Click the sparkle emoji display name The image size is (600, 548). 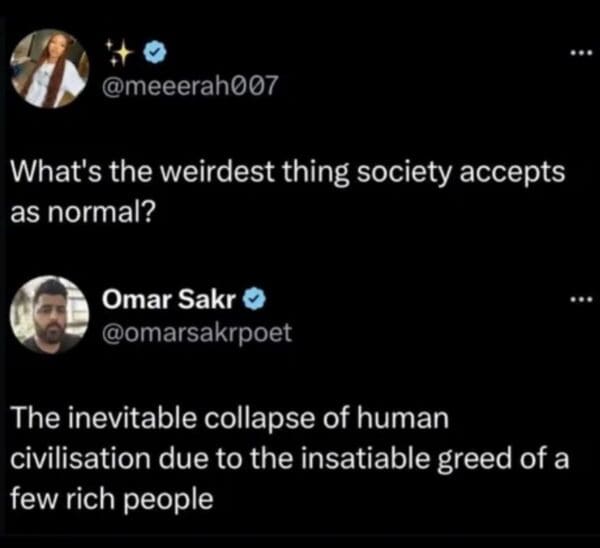118,49
